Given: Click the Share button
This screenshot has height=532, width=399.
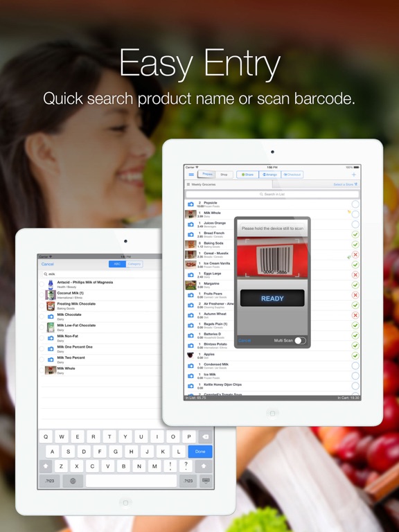Looking at the screenshot, I should click(247, 175).
